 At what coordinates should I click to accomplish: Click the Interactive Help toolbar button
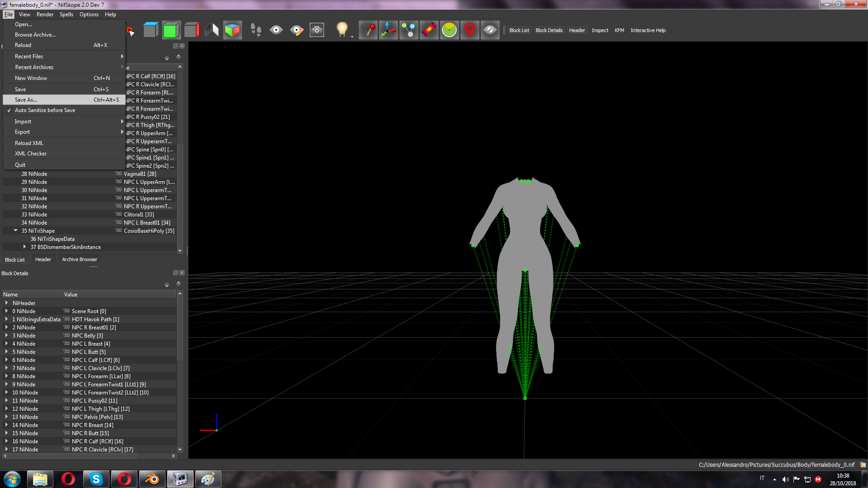648,30
